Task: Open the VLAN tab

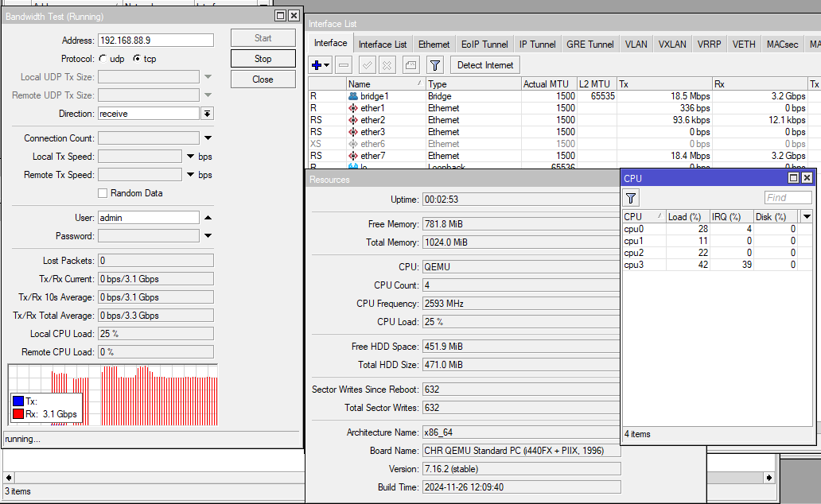Action: [x=636, y=45]
